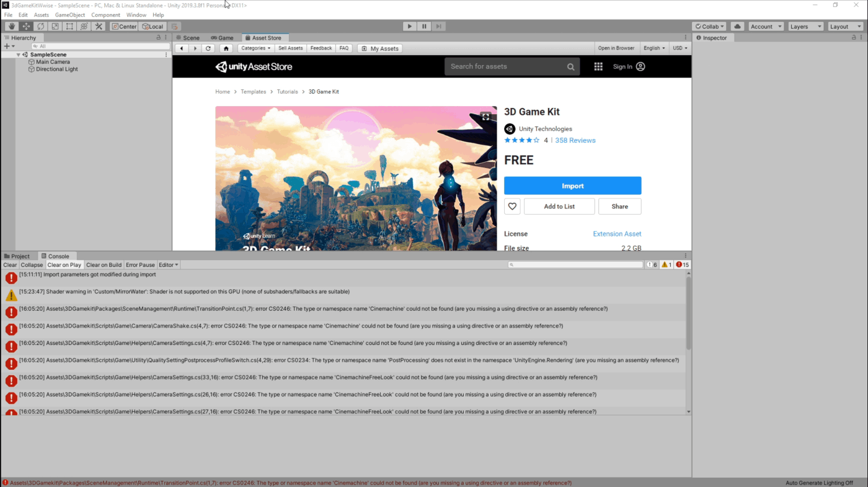Collapse the SampleScene tree

(18, 55)
